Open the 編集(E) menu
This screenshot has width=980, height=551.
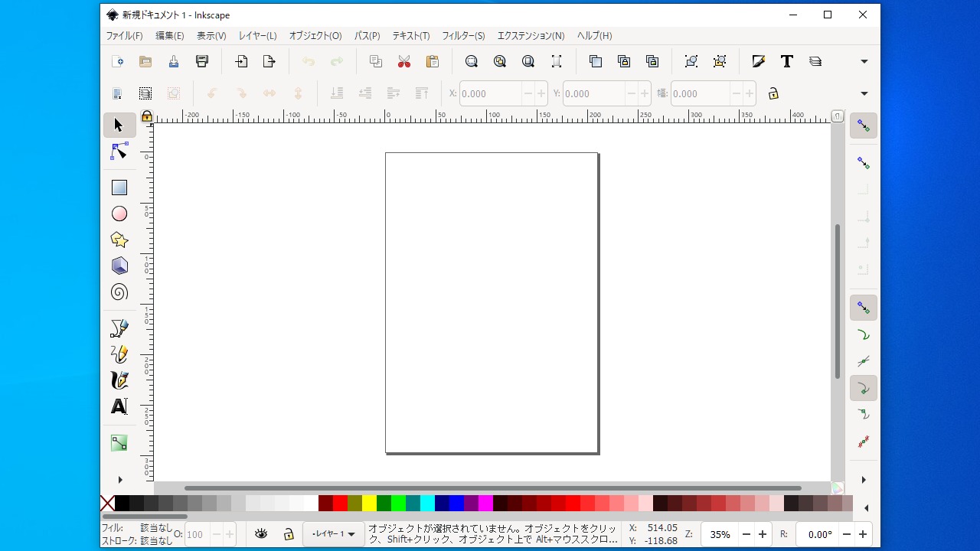170,35
